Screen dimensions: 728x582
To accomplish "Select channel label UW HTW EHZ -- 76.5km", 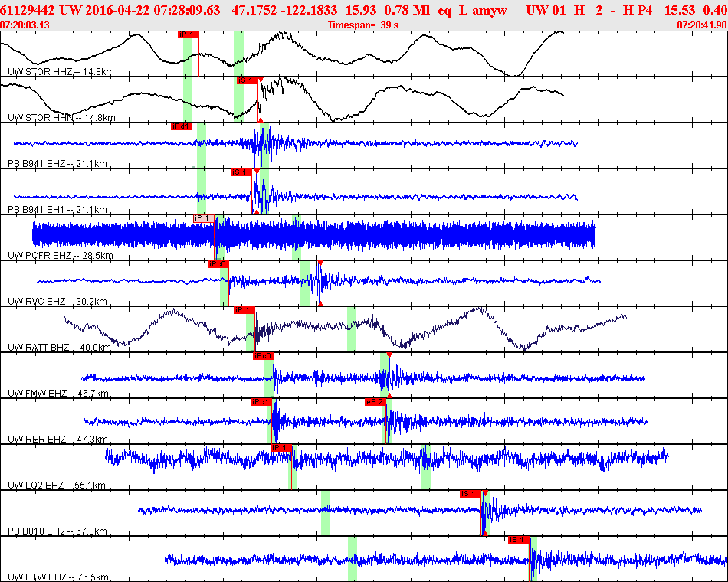I will (58, 577).
